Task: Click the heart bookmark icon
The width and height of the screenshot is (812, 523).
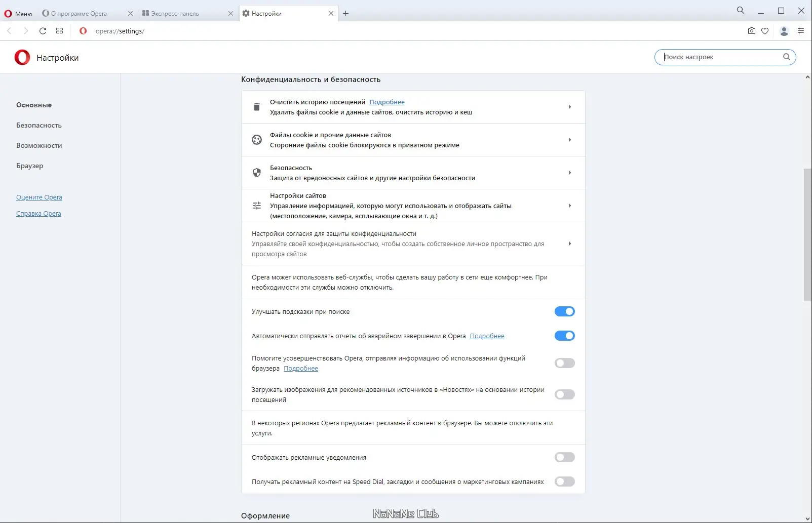Action: (765, 31)
